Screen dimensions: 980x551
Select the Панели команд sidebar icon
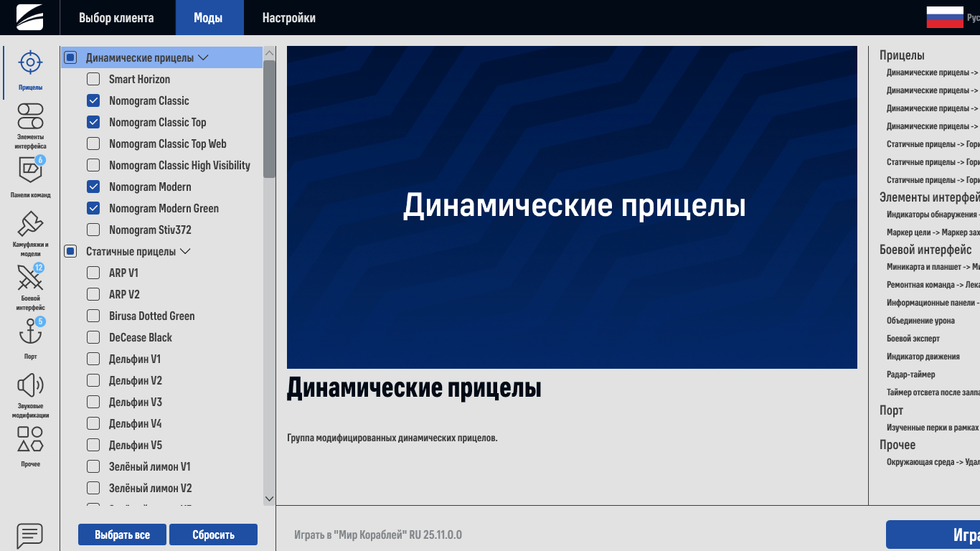[30, 169]
